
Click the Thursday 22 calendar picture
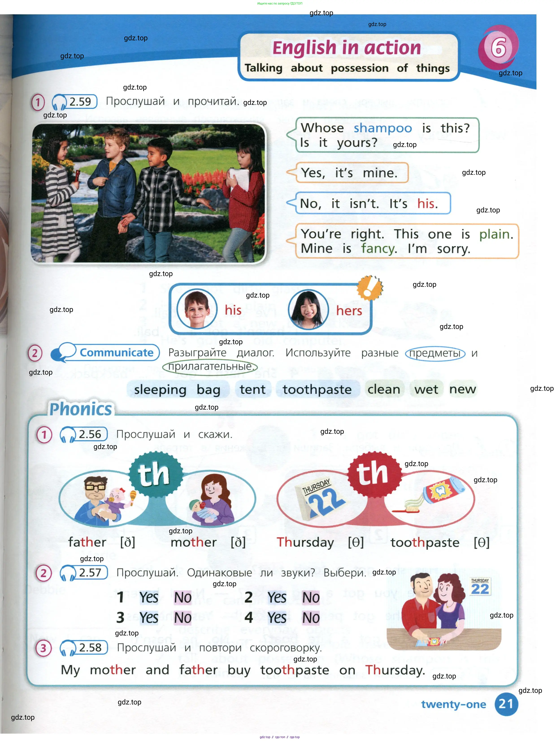tap(320, 498)
